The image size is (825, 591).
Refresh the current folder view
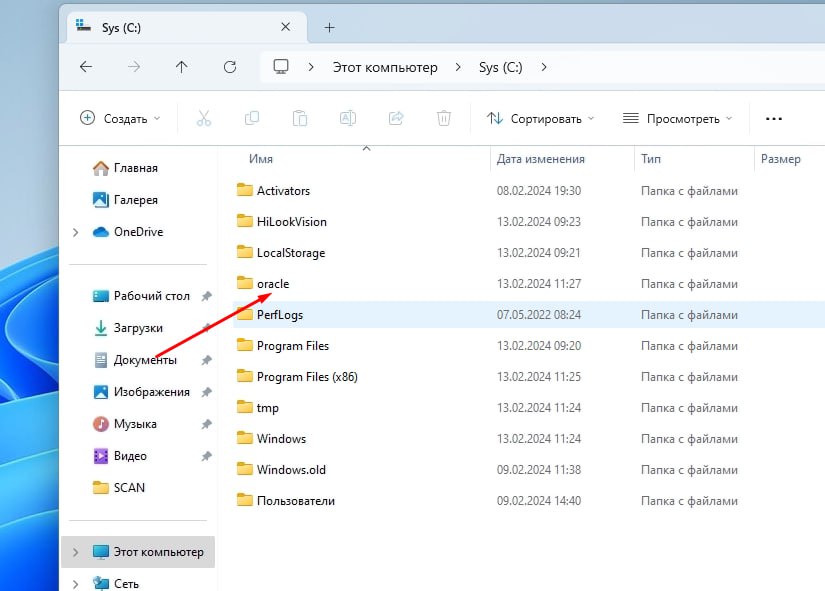(x=230, y=67)
